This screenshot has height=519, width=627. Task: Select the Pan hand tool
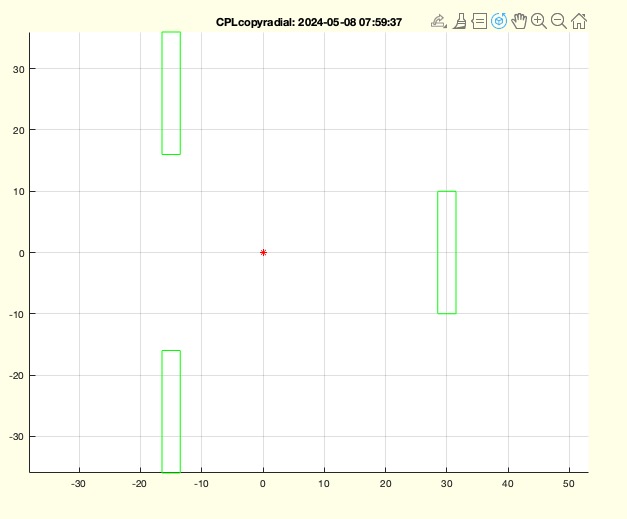tap(519, 21)
